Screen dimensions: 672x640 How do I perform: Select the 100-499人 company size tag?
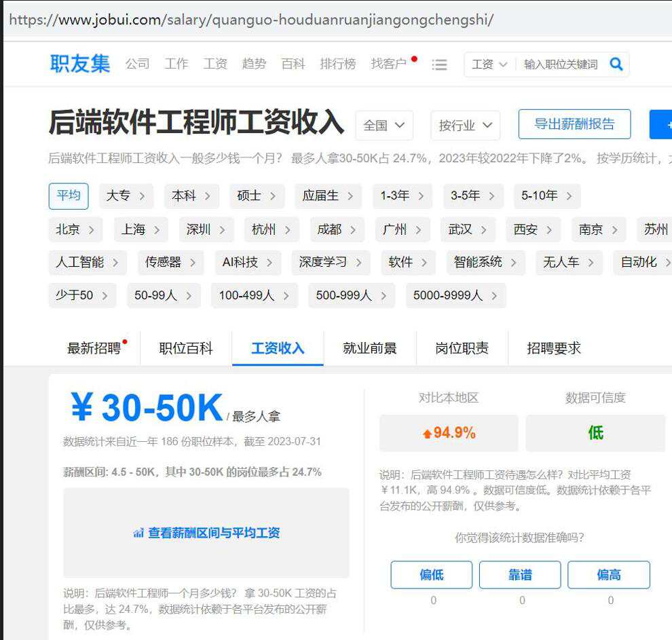coord(255,296)
